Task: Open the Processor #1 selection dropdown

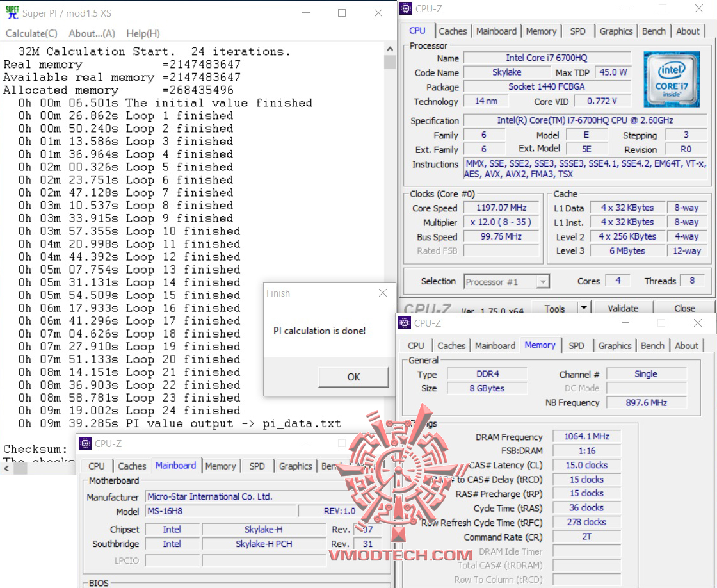Action: tap(542, 281)
